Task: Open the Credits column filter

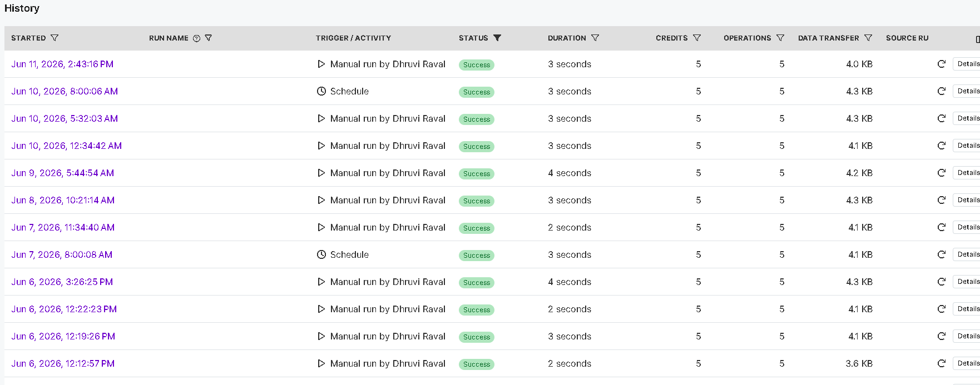Action: point(697,38)
